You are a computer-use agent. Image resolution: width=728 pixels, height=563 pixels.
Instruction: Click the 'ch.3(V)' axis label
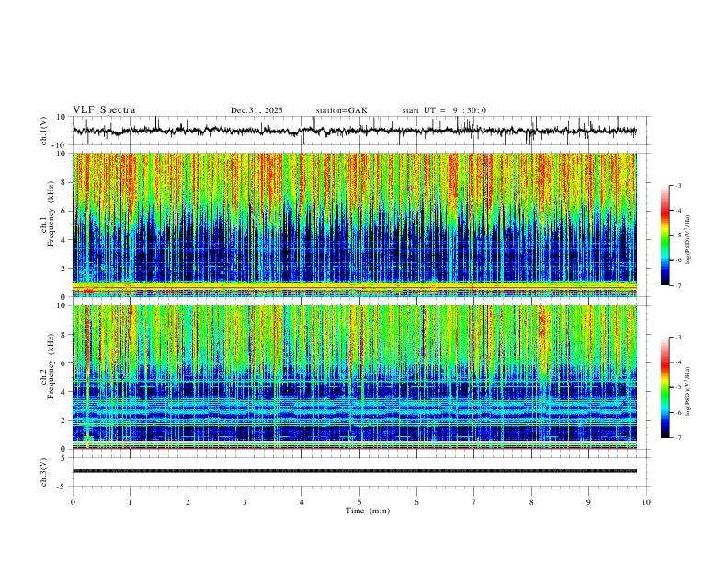(44, 472)
